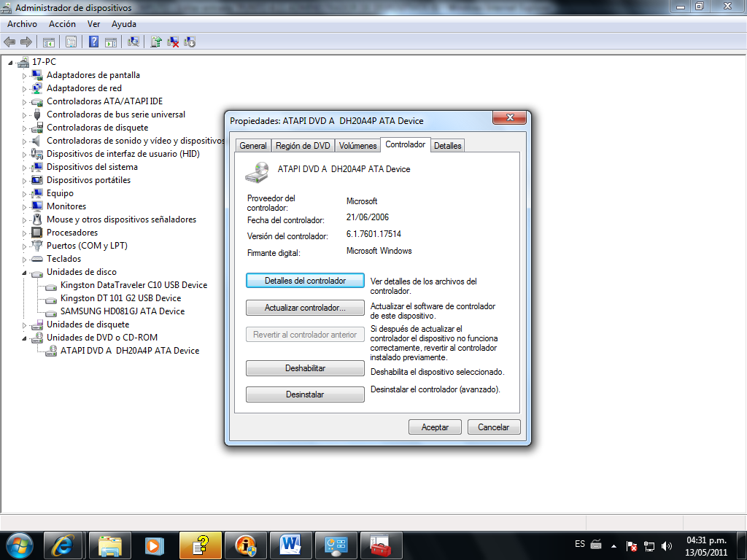This screenshot has width=747, height=560.
Task: Click the taskbar clock 04:31 p.m.
Action: [706, 540]
